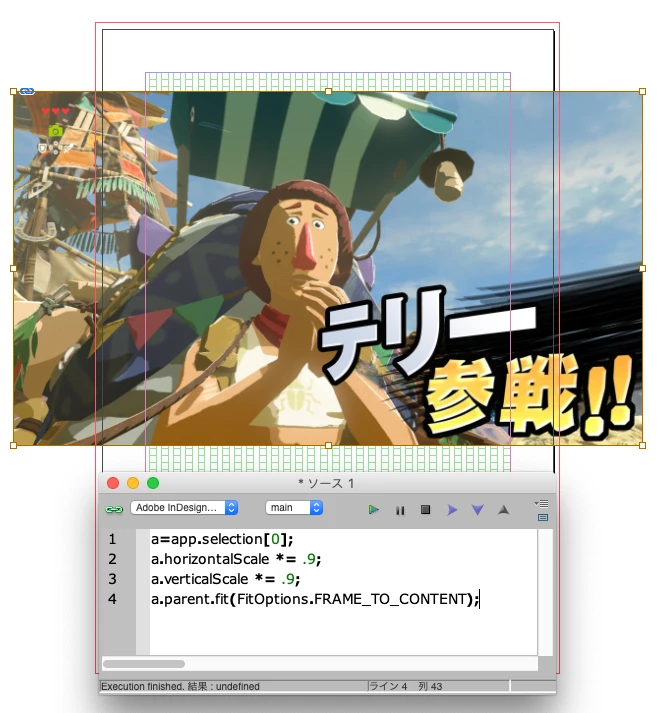Click line number 1 in gutter
The height and width of the screenshot is (713, 657).
(112, 539)
